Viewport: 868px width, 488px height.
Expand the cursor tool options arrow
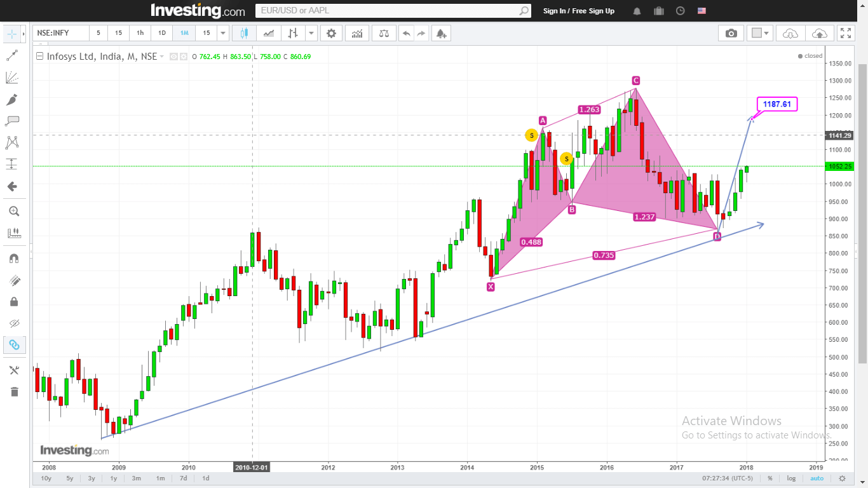(24, 34)
